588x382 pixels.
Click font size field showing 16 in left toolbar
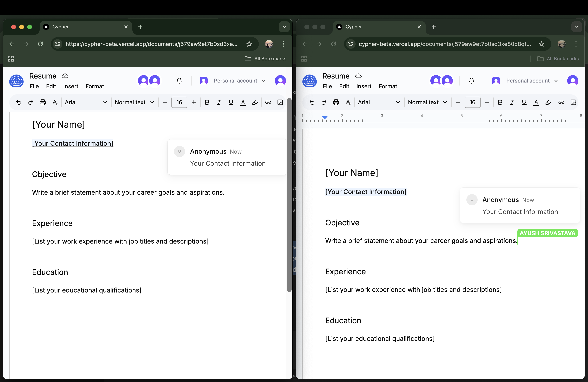pyautogui.click(x=179, y=102)
